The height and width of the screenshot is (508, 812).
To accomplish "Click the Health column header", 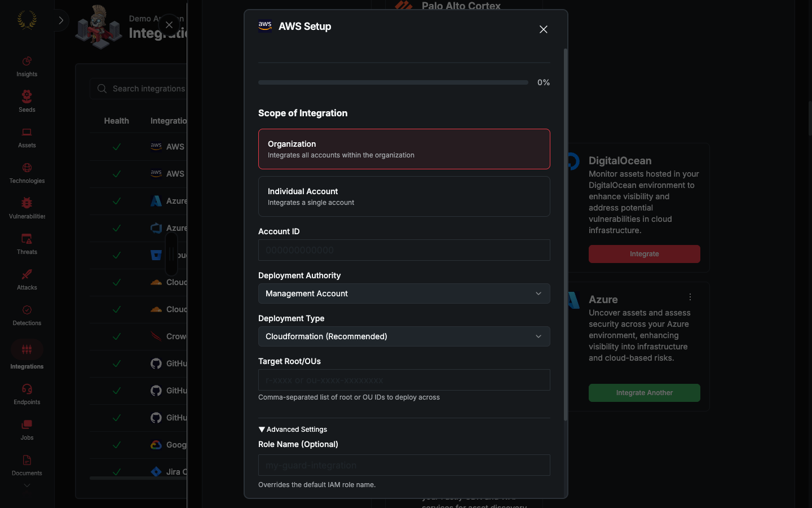I will [116, 121].
